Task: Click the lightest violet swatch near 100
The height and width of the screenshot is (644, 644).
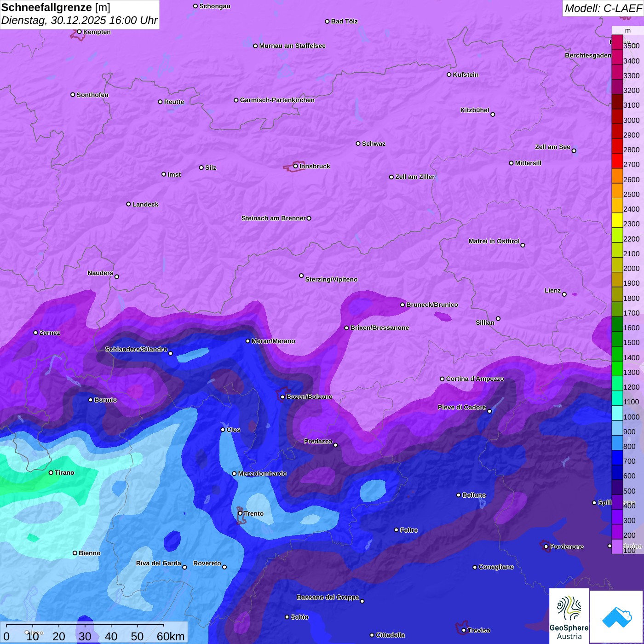Action: pos(617,546)
